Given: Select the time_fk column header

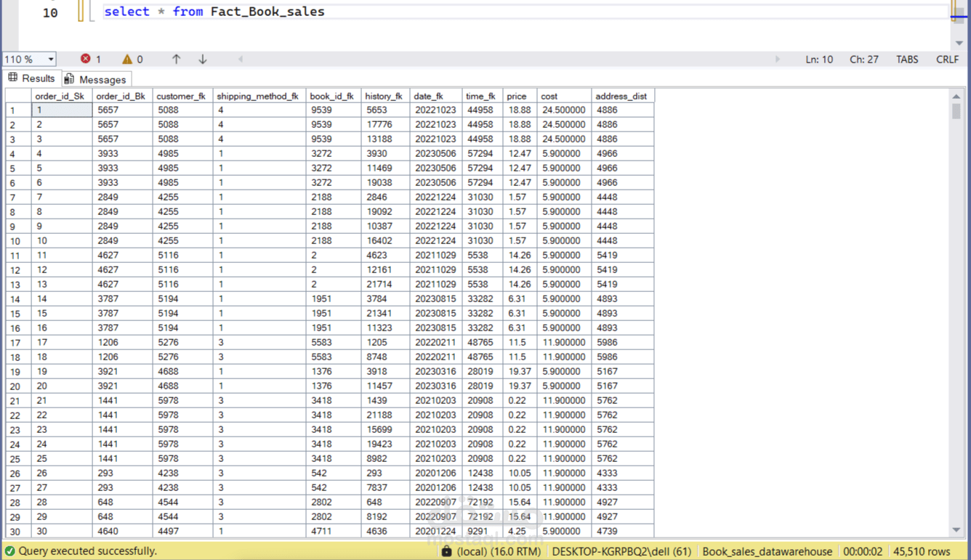Looking at the screenshot, I should 483,96.
